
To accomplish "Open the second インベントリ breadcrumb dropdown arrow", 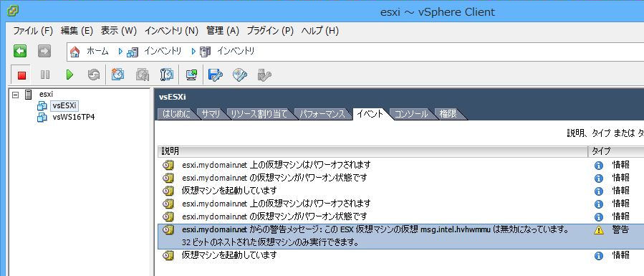I will click(193, 52).
